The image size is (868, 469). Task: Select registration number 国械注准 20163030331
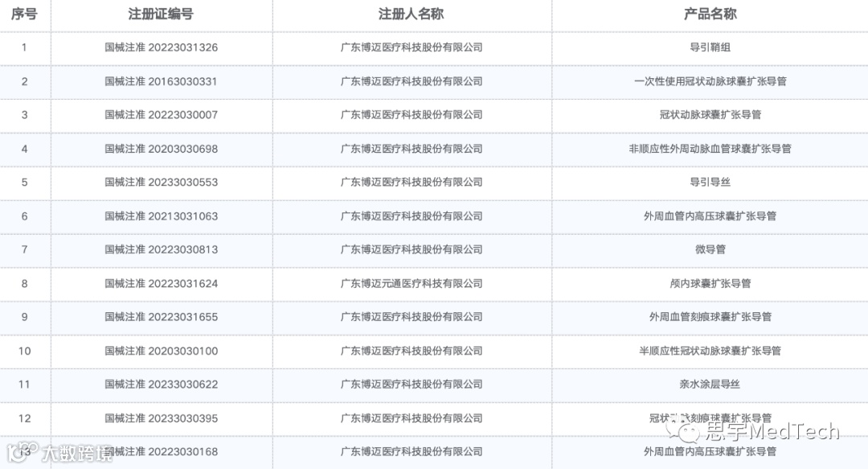tap(161, 81)
